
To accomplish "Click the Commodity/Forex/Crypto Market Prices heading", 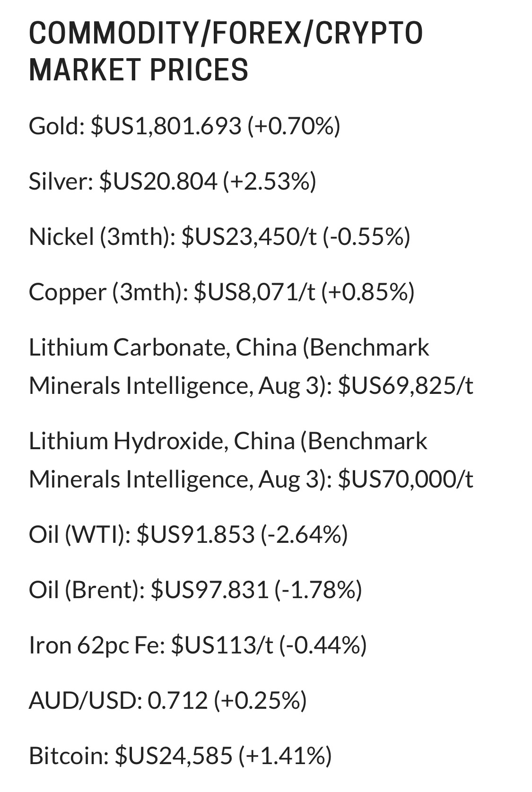I will [x=226, y=52].
